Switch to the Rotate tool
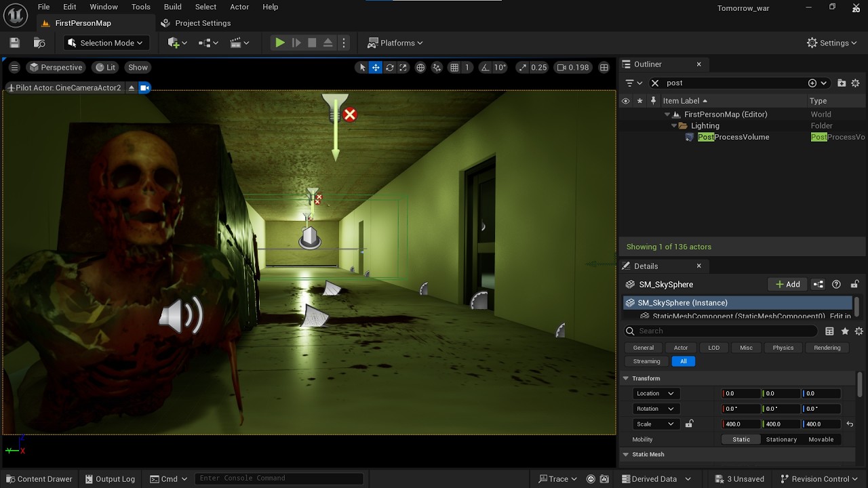 pyautogui.click(x=389, y=67)
